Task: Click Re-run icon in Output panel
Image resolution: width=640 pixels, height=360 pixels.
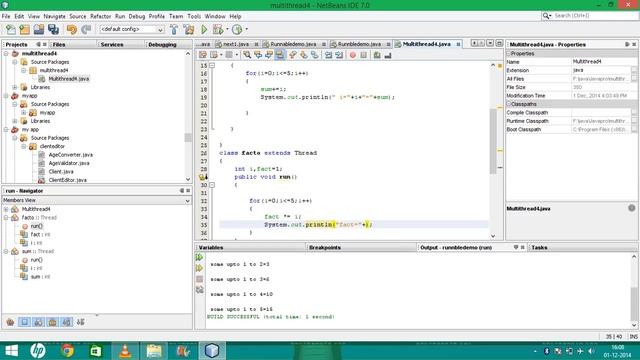Action: [199, 258]
